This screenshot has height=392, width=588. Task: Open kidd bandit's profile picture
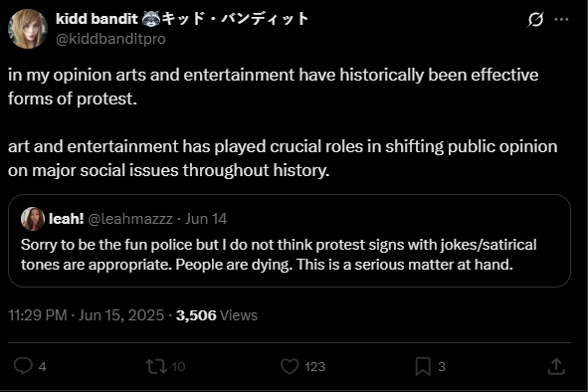(x=28, y=29)
